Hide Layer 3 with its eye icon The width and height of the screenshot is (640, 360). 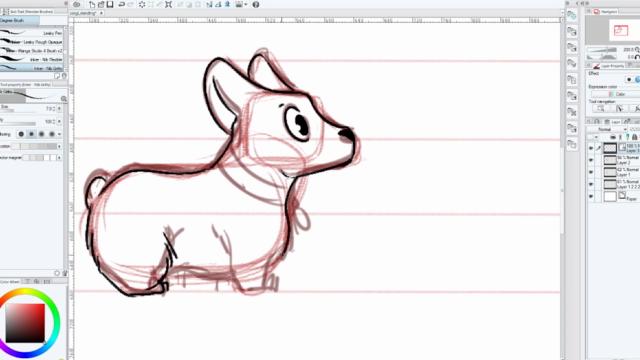click(x=591, y=148)
